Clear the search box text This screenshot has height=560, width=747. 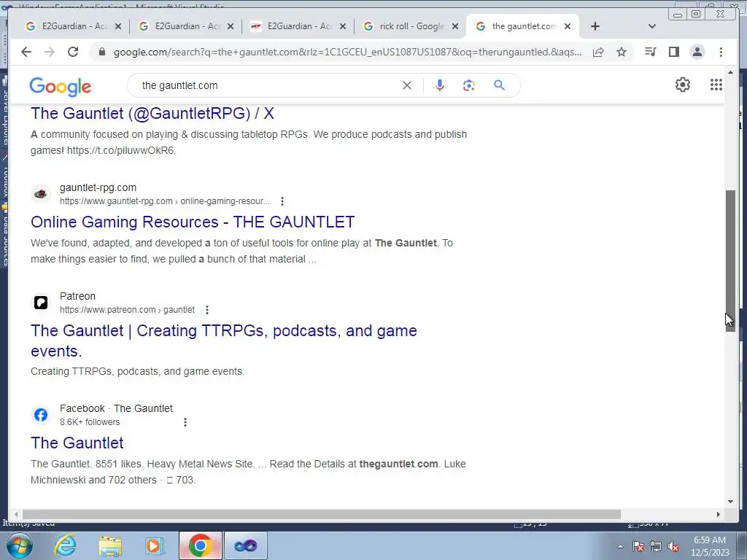(x=407, y=85)
